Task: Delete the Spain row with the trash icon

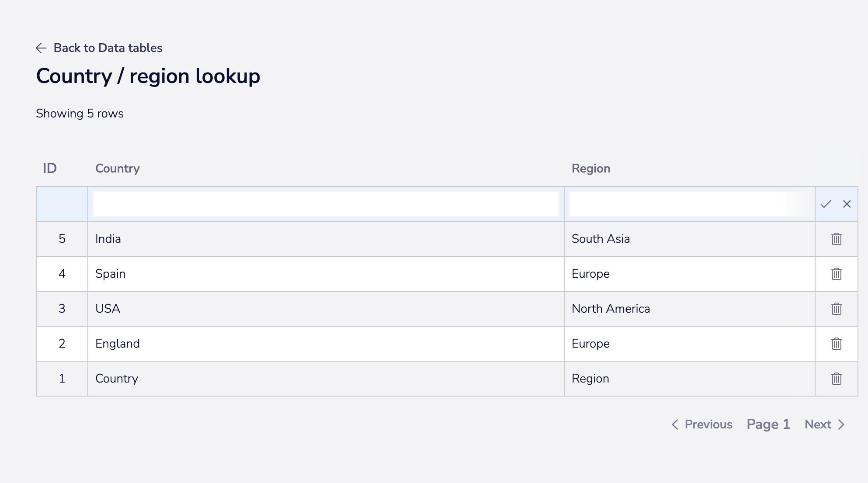Action: tap(836, 274)
